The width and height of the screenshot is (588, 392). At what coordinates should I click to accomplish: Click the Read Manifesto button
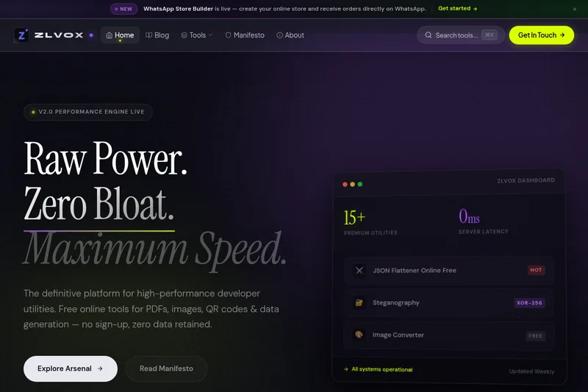pos(167,368)
